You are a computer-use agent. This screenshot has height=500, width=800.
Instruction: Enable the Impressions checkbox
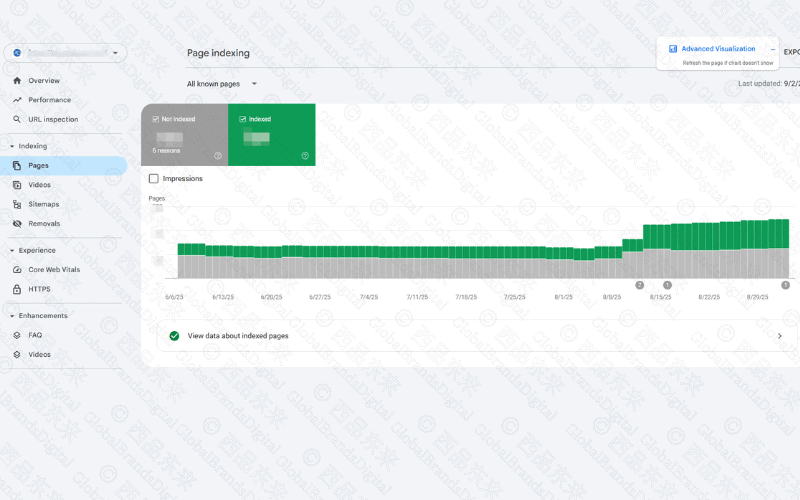click(153, 179)
